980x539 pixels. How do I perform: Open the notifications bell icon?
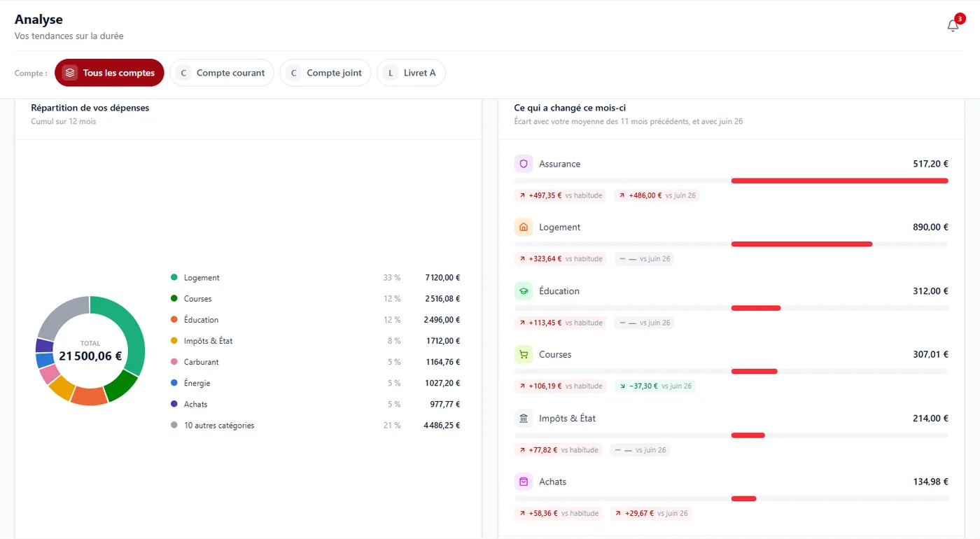click(953, 26)
